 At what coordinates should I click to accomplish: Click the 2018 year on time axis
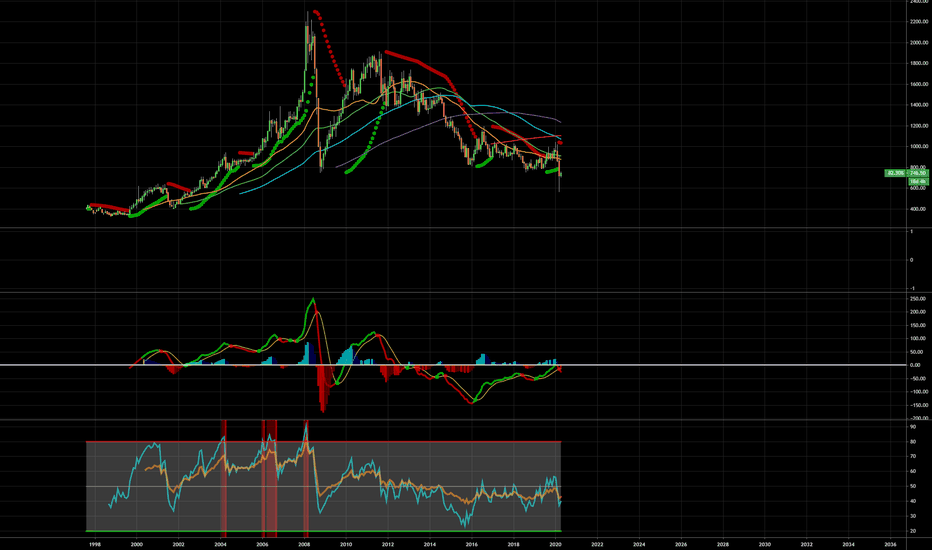click(514, 544)
